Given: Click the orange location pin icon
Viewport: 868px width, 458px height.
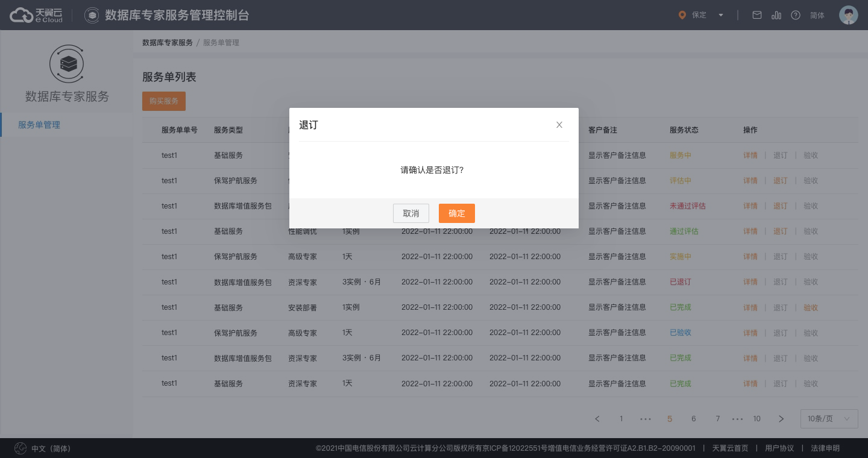Looking at the screenshot, I should 682,15.
